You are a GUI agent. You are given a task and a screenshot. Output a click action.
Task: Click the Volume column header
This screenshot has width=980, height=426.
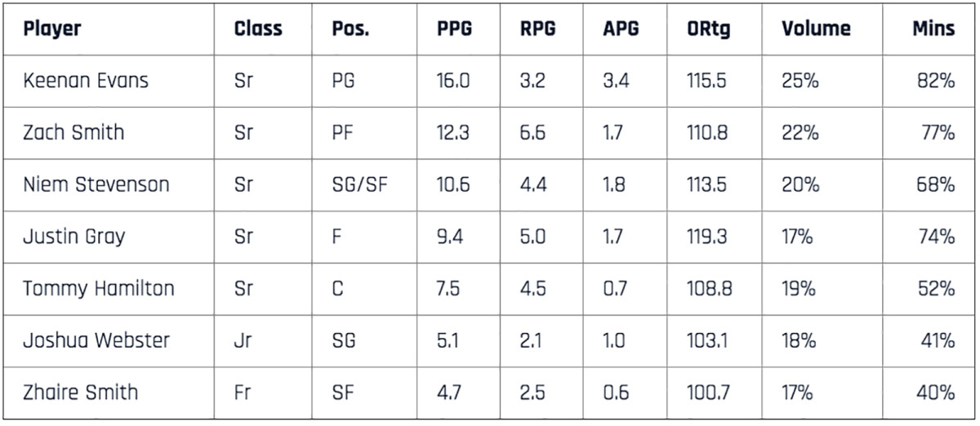[816, 29]
